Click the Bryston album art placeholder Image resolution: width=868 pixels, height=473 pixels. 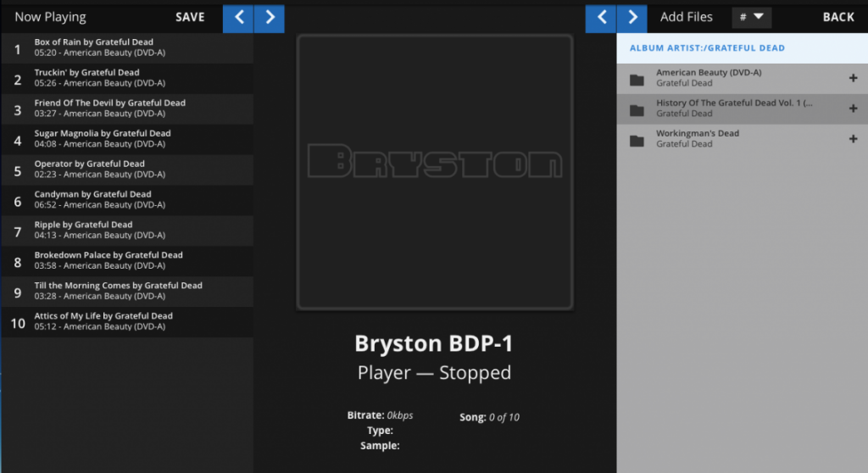click(x=435, y=172)
